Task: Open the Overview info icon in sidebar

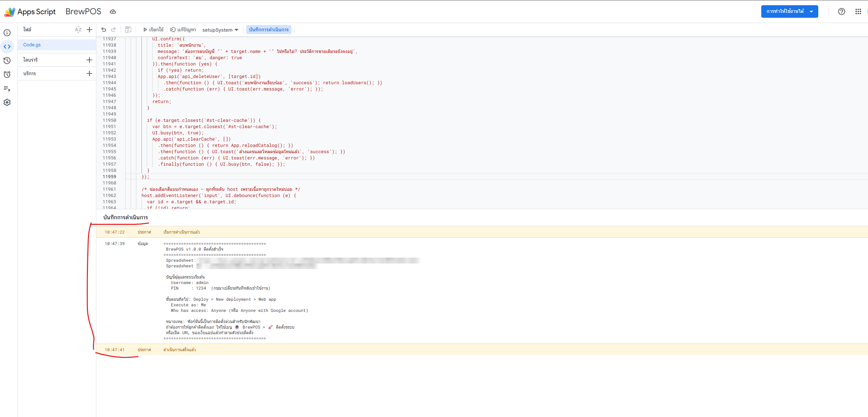Action: coord(7,33)
